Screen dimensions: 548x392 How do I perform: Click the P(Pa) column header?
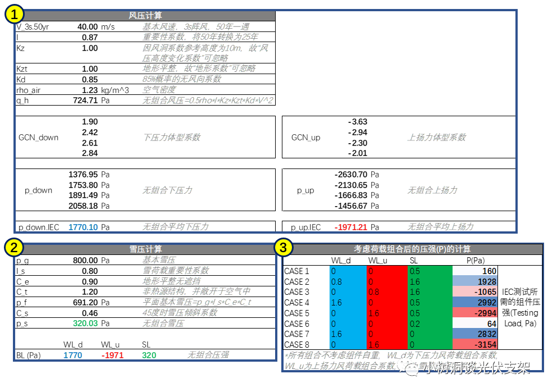476,261
